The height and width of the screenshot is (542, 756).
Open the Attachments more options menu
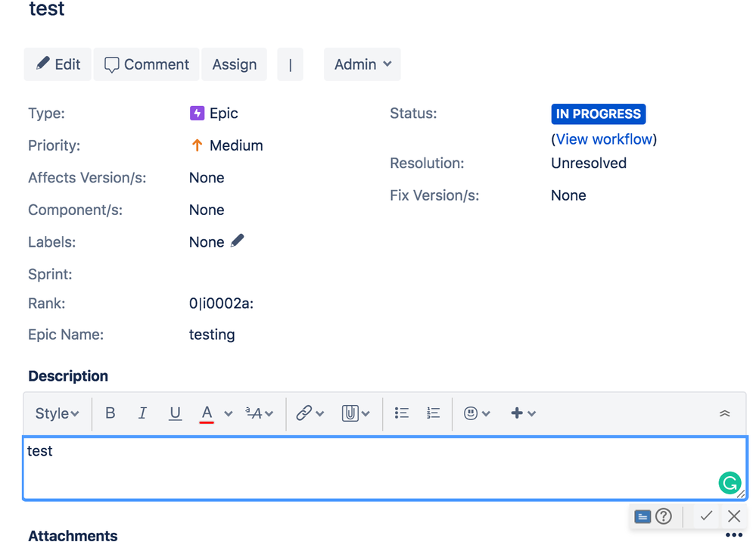[x=733, y=534]
